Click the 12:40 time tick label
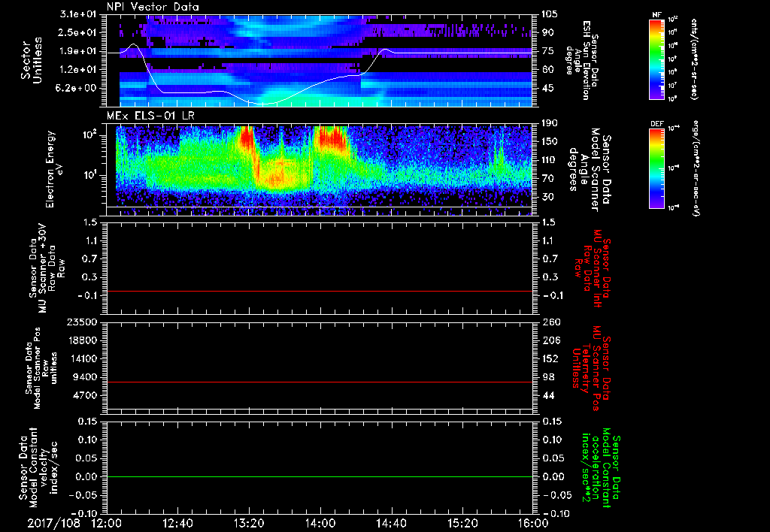770x532 pixels. [x=177, y=523]
